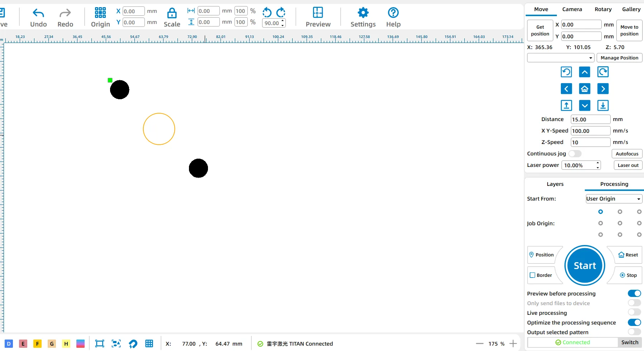Click the Help question mark icon
The height and width of the screenshot is (351, 644).
pos(393,13)
